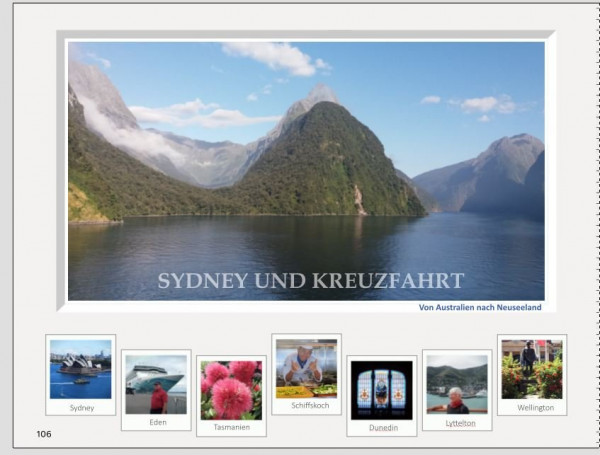Viewport: 600px width, 455px height.
Task: Click the Lyttelton caption label
Action: (460, 423)
